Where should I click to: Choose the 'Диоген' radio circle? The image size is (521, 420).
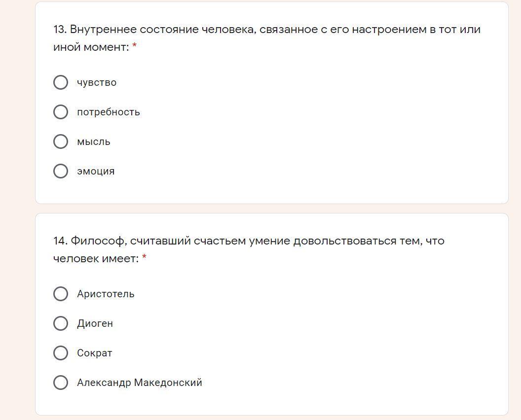[x=61, y=323]
